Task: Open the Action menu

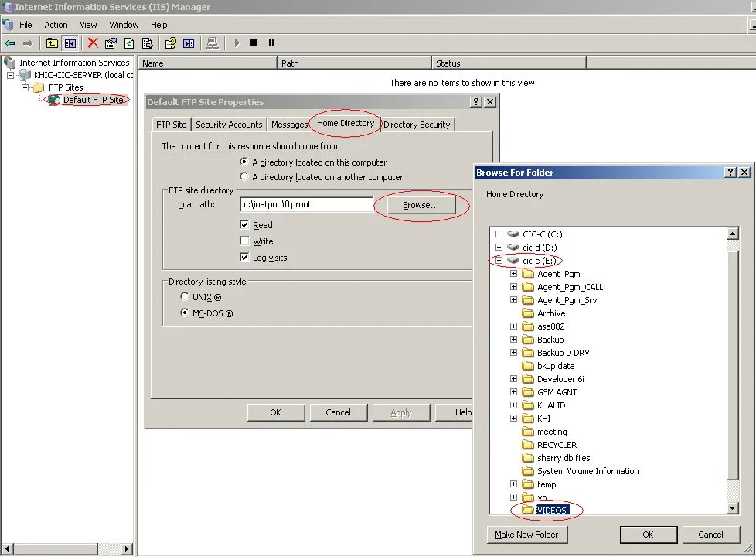Action: click(x=56, y=25)
